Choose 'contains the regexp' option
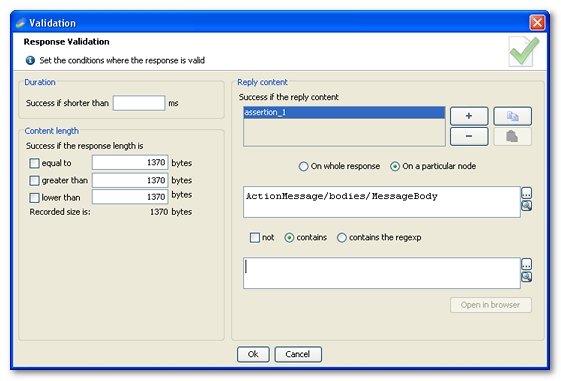Viewport: 561px width, 381px height. [342, 238]
